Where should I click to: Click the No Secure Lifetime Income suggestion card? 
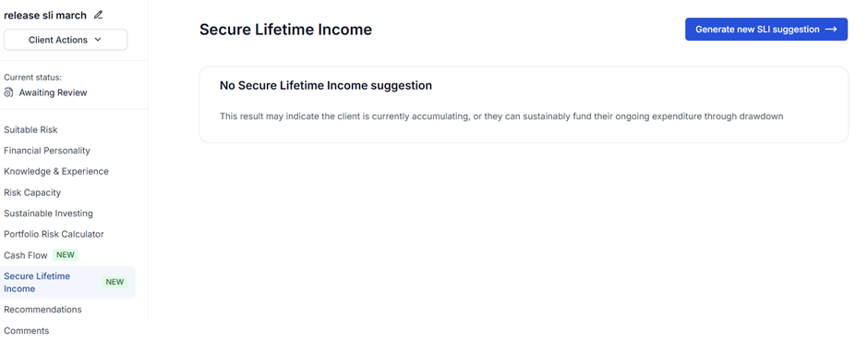coord(524,104)
